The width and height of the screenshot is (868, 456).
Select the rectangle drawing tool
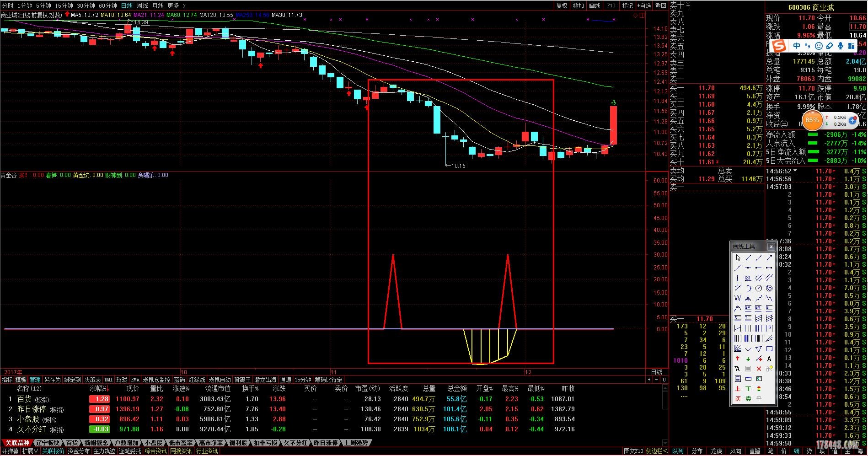point(769,349)
